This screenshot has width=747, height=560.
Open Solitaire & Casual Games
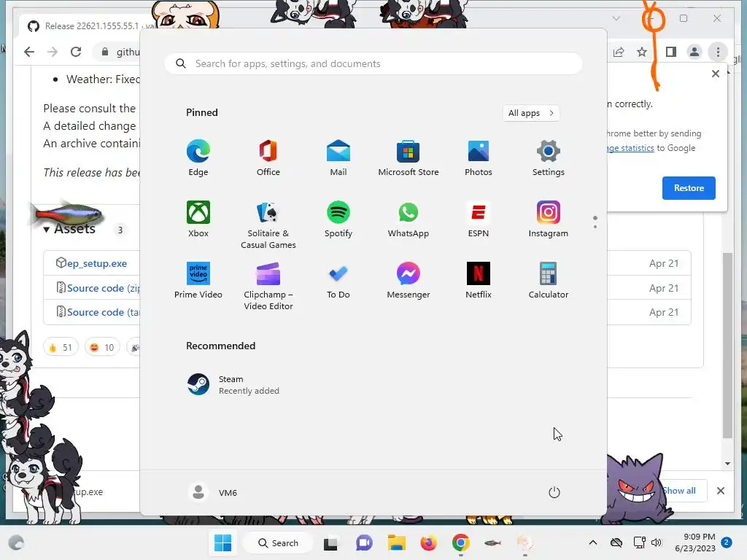pos(268,225)
